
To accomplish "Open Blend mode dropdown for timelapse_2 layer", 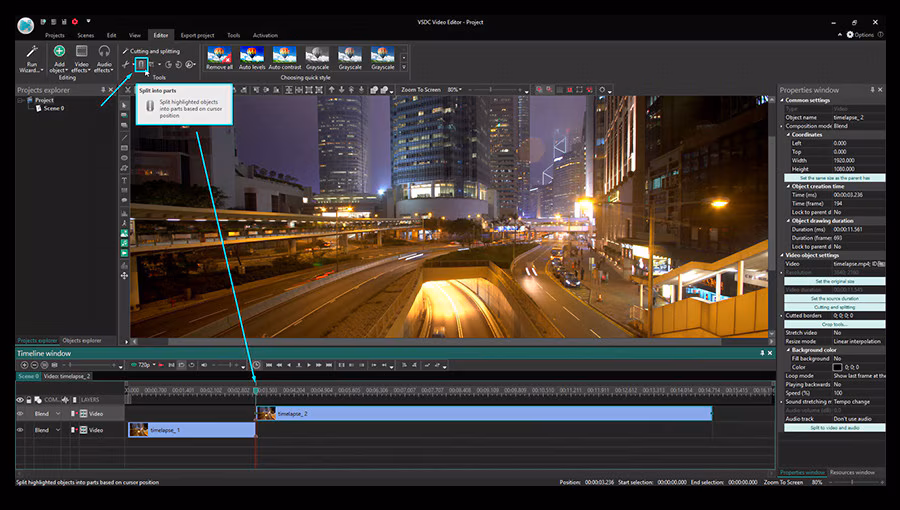I will click(x=58, y=413).
